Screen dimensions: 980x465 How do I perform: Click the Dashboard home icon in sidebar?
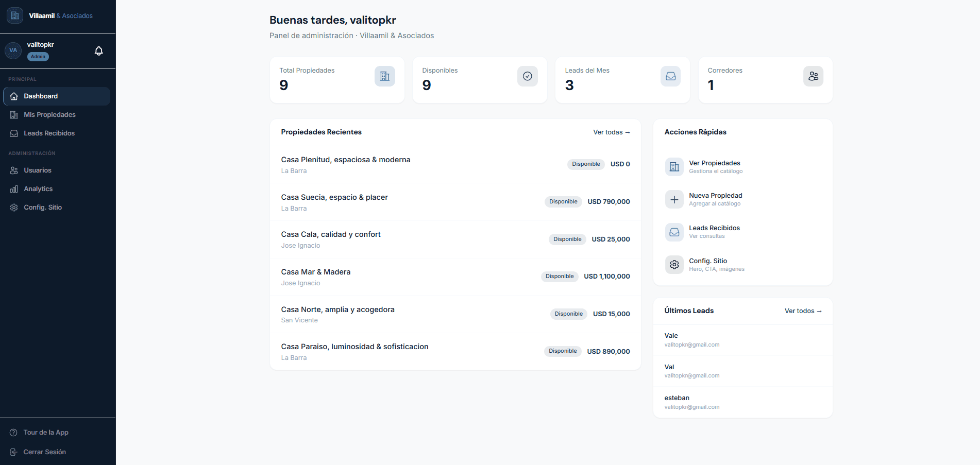click(x=14, y=96)
